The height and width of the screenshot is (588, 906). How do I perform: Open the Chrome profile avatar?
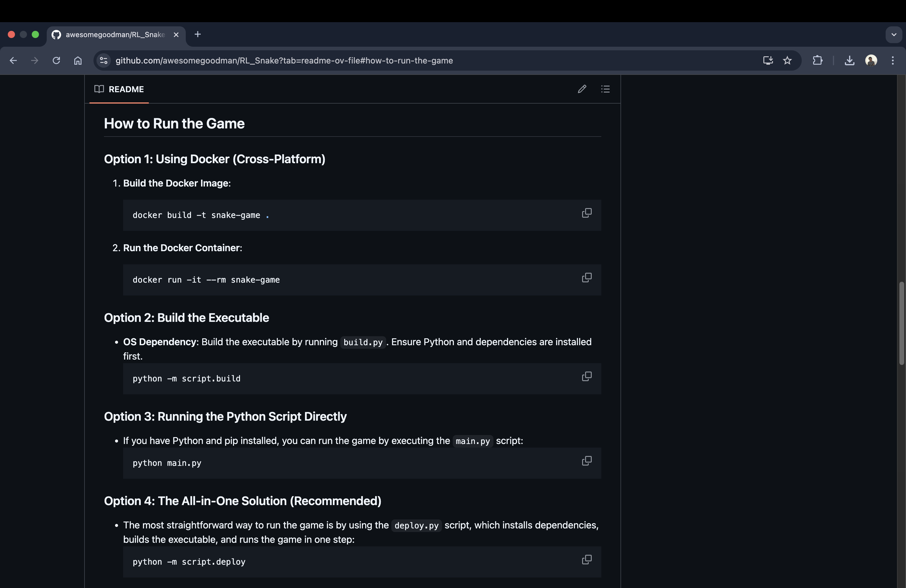871,60
